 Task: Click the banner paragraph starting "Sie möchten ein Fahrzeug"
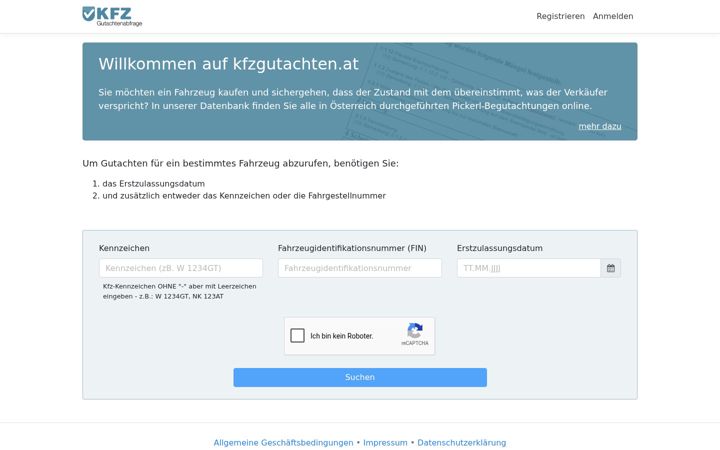pos(353,99)
